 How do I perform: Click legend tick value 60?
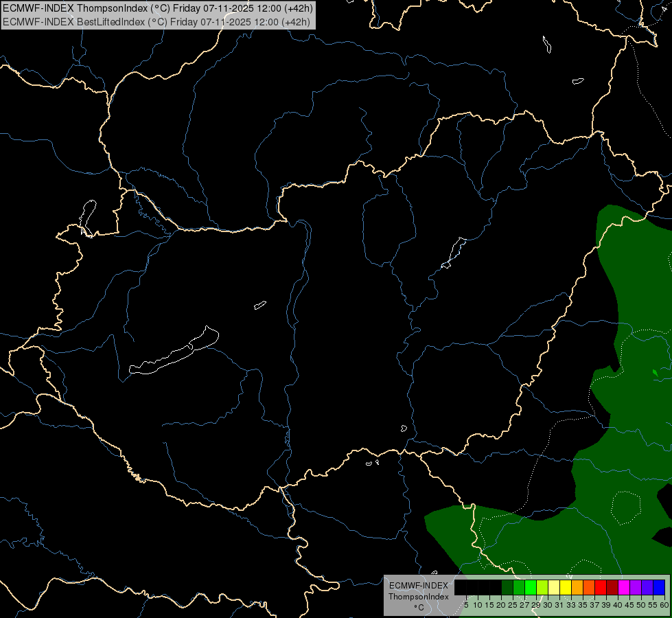pyautogui.click(x=664, y=605)
